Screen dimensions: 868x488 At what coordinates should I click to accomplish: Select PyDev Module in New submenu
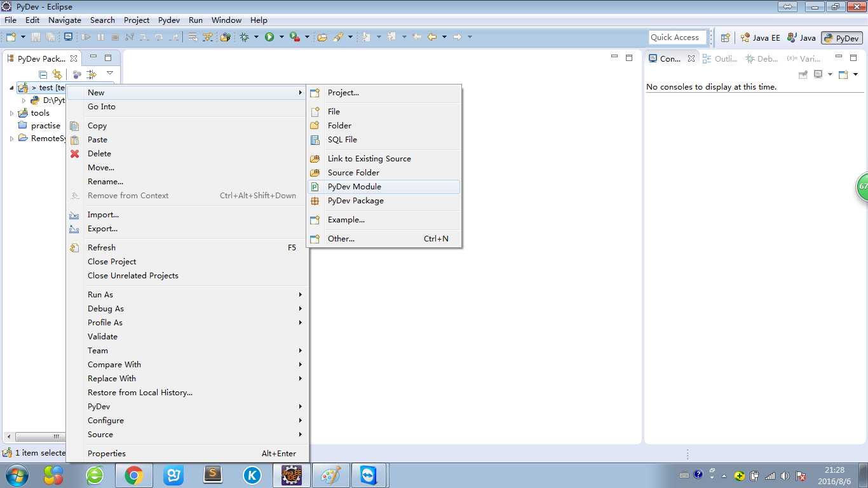[383, 187]
